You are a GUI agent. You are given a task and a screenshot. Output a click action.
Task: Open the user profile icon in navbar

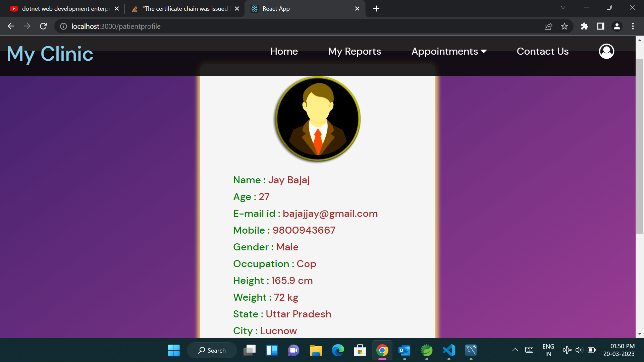tap(606, 51)
